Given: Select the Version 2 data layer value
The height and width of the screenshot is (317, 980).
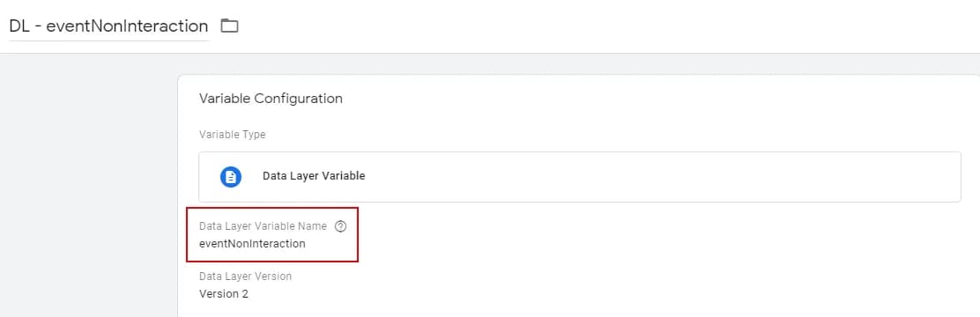Looking at the screenshot, I should (224, 294).
